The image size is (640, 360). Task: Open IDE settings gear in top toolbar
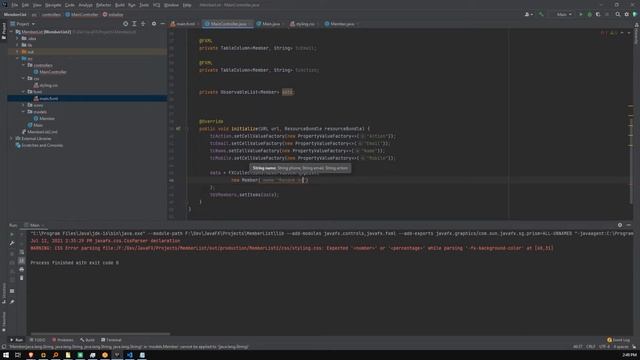627,14
